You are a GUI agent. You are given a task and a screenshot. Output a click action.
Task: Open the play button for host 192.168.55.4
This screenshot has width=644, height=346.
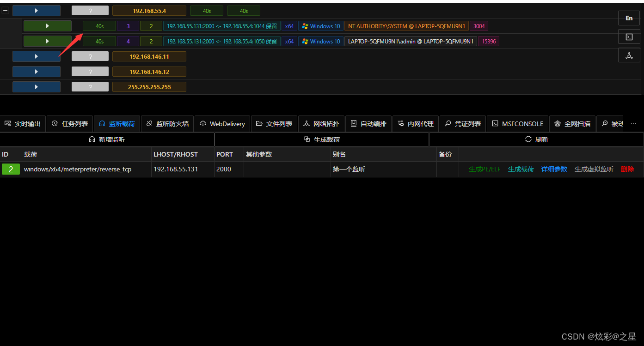pos(37,11)
